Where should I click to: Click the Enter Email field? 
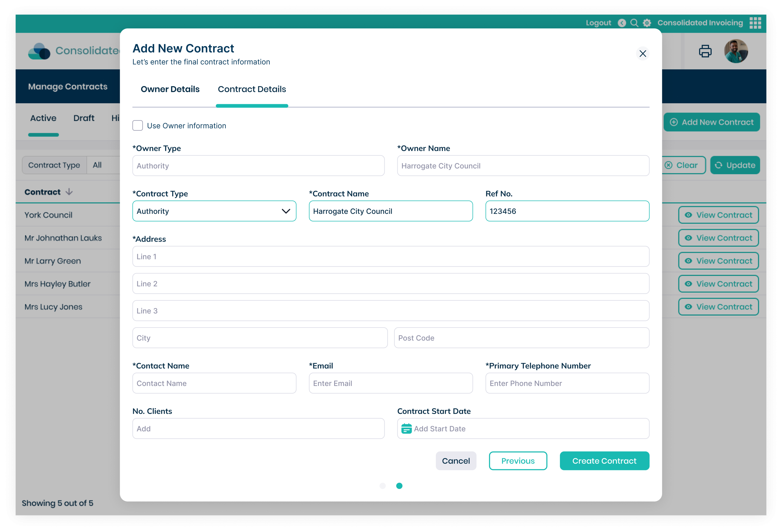391,383
